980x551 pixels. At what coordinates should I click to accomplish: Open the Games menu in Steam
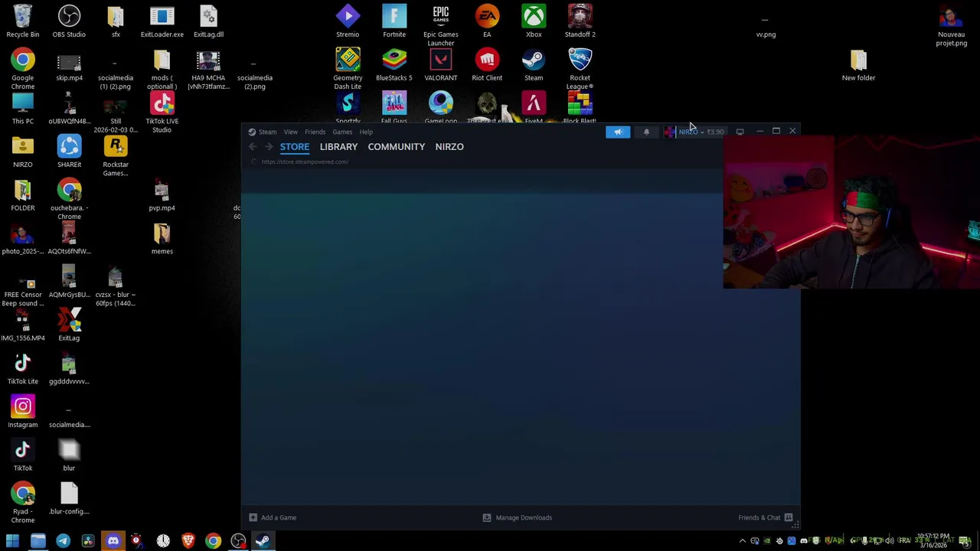(342, 132)
